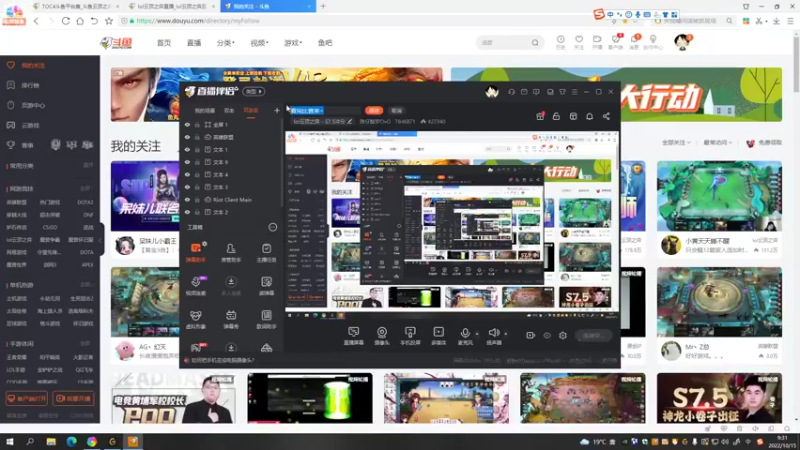Image resolution: width=800 pixels, height=450 pixels.
Task: Go to Douyu 首页 nav item
Action: pos(164,43)
